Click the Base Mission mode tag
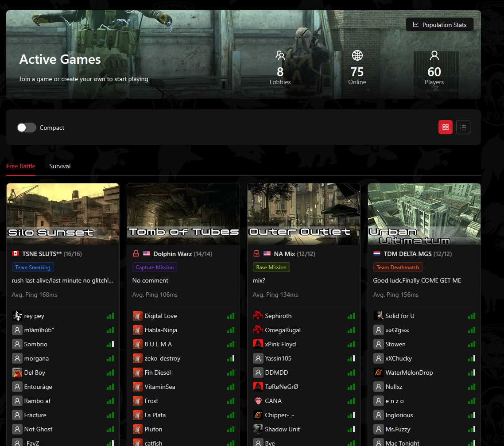Screen dimensions: 504x446 click(x=271, y=268)
